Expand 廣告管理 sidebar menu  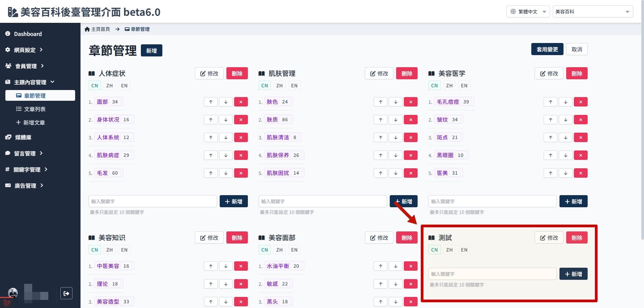click(x=24, y=185)
